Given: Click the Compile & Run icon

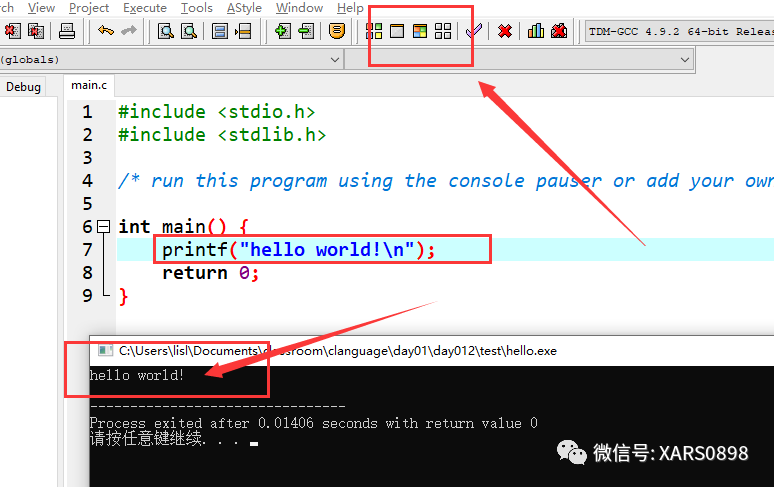Looking at the screenshot, I should (420, 31).
